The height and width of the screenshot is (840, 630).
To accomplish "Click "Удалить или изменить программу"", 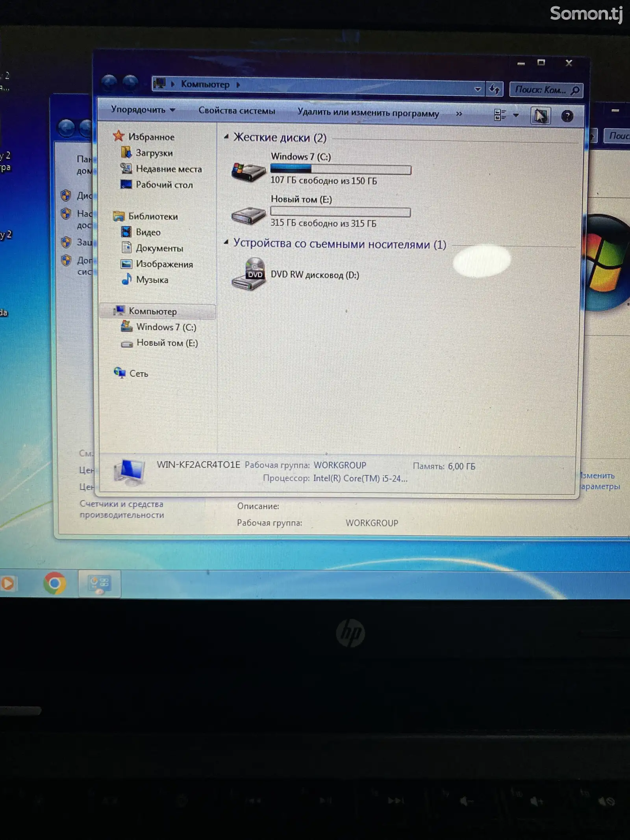I will pos(368,113).
